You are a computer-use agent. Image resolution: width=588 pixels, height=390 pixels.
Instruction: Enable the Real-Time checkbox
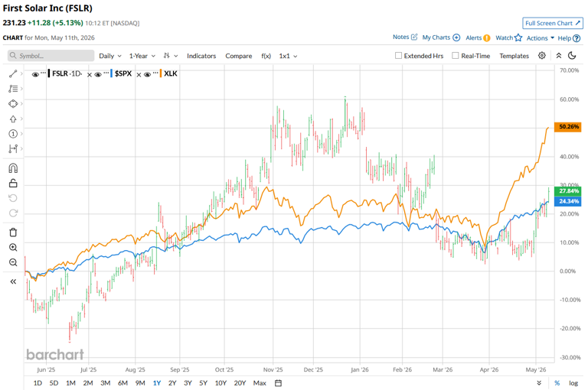pyautogui.click(x=456, y=56)
